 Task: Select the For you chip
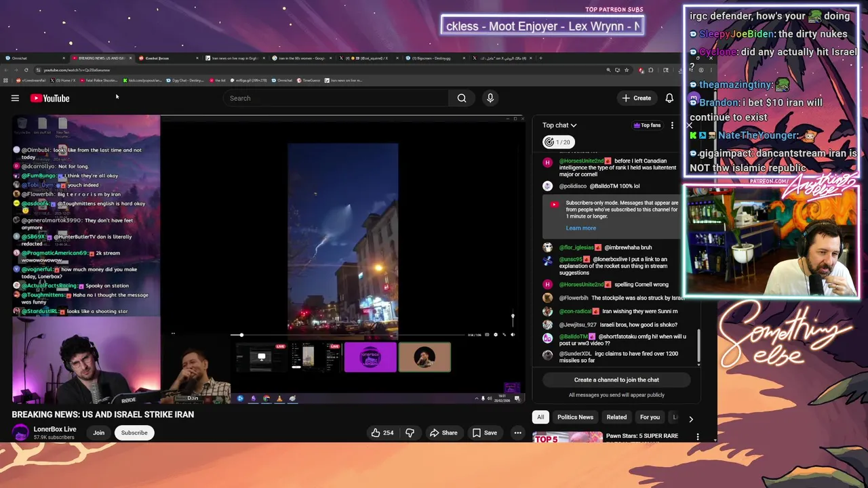[x=650, y=417]
